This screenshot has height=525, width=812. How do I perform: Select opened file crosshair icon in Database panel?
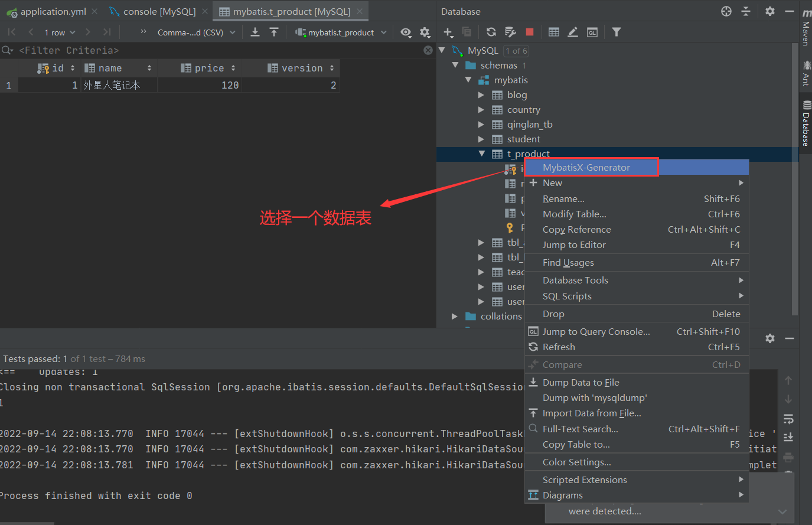click(726, 11)
